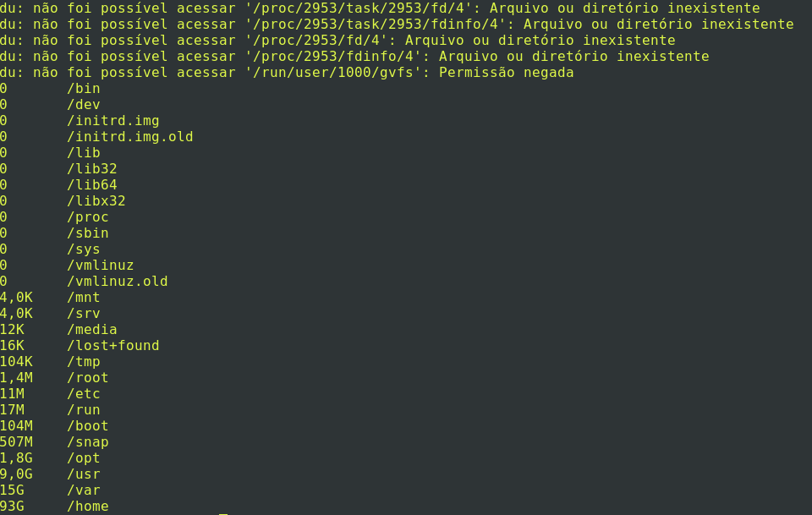Image resolution: width=812 pixels, height=515 pixels.
Task: Click the 'Permissão negada' error text
Action: [507, 73]
